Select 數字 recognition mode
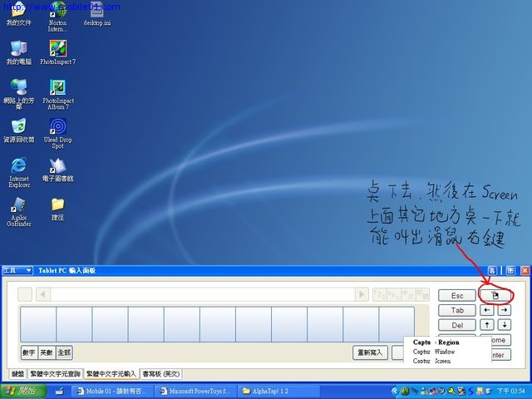 point(29,352)
